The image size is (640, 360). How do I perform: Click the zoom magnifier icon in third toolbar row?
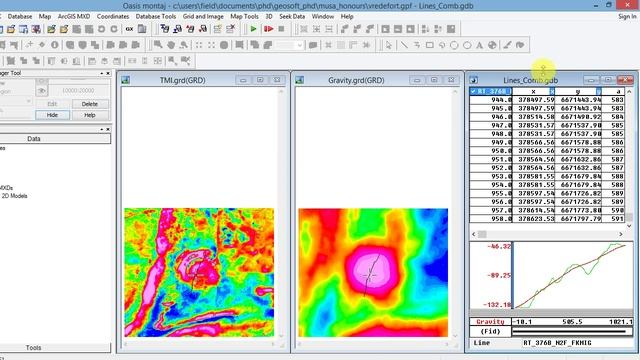click(x=173, y=61)
